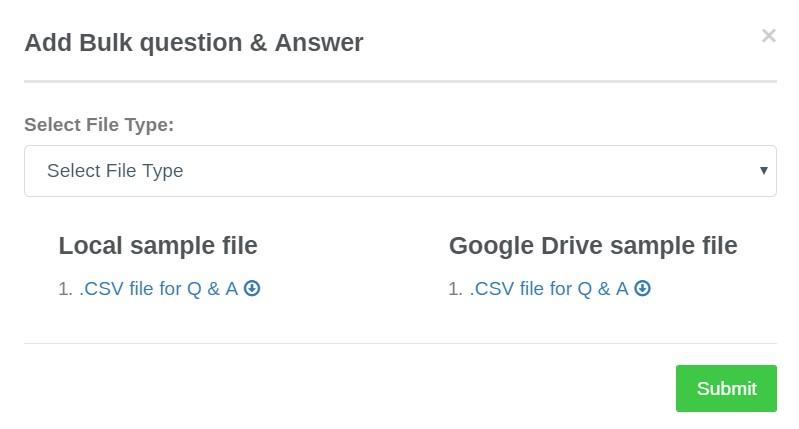Dismiss the dialog using the X icon
This screenshot has height=429, width=799.
(x=768, y=36)
